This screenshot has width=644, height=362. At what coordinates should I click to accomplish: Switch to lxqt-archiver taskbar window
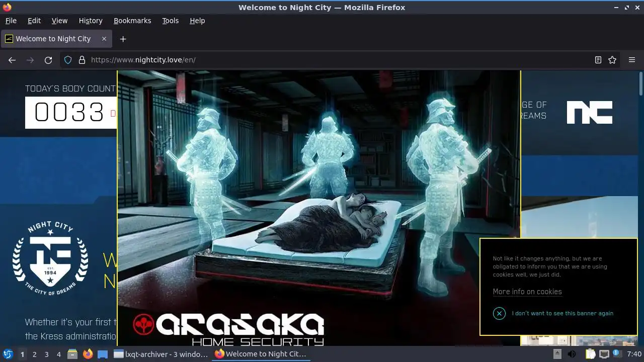161,354
